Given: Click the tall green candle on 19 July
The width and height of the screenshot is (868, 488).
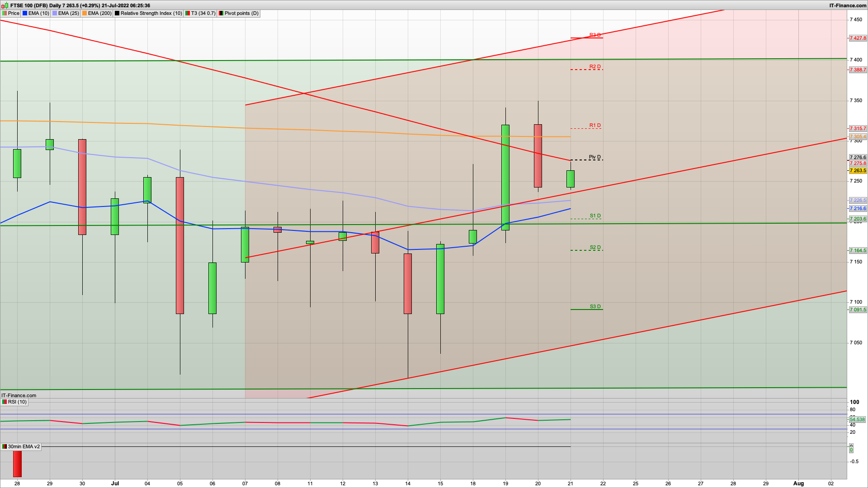Looking at the screenshot, I should [505, 178].
